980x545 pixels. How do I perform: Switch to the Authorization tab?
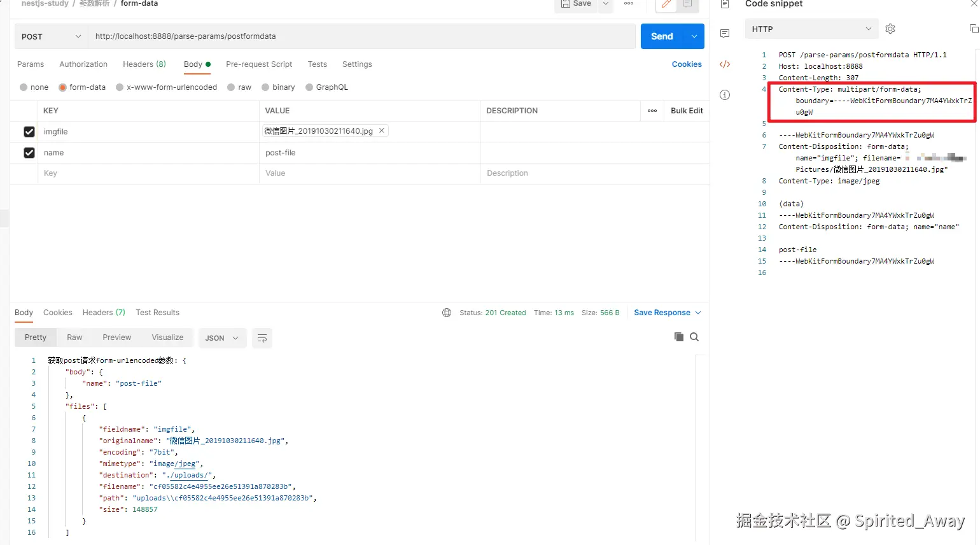pyautogui.click(x=83, y=64)
